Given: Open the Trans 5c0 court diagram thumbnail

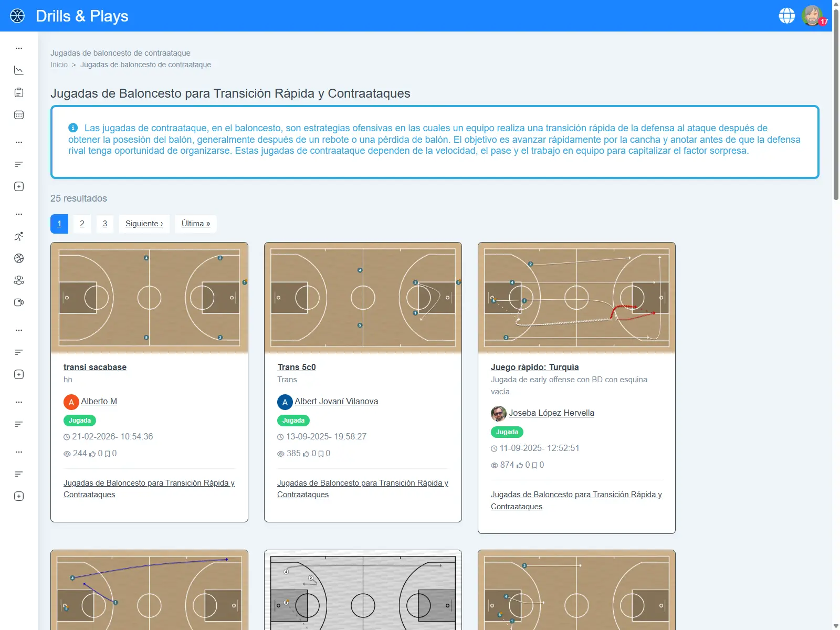Looking at the screenshot, I should point(363,297).
